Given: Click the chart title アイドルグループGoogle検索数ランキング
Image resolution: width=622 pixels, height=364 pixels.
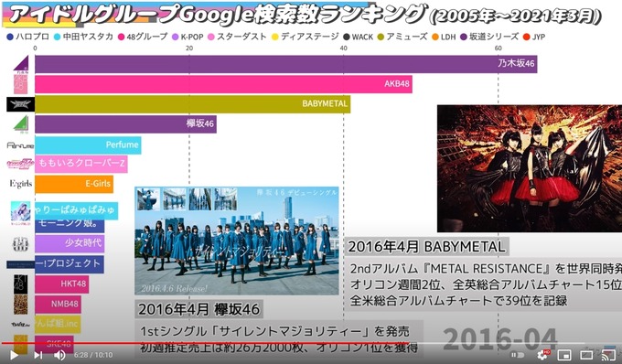Looking at the screenshot, I should (x=218, y=15).
